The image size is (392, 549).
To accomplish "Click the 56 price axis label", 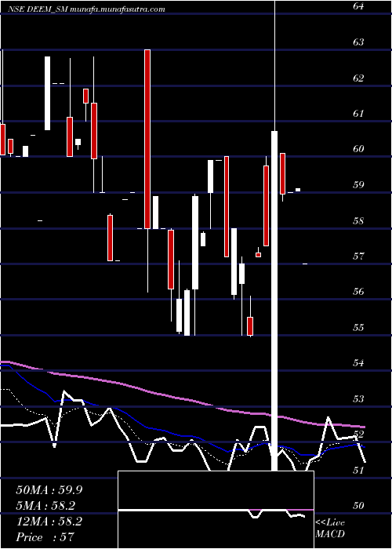I will (x=358, y=291).
